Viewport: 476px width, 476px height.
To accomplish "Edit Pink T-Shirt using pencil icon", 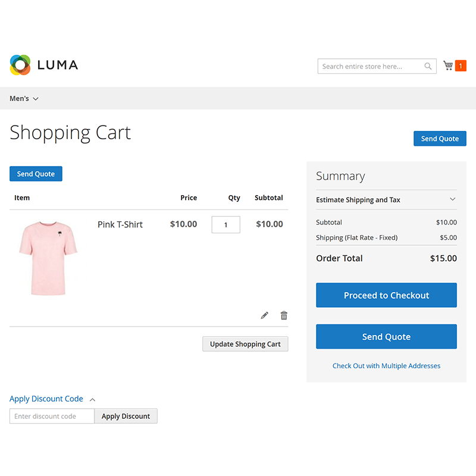I will pos(264,315).
